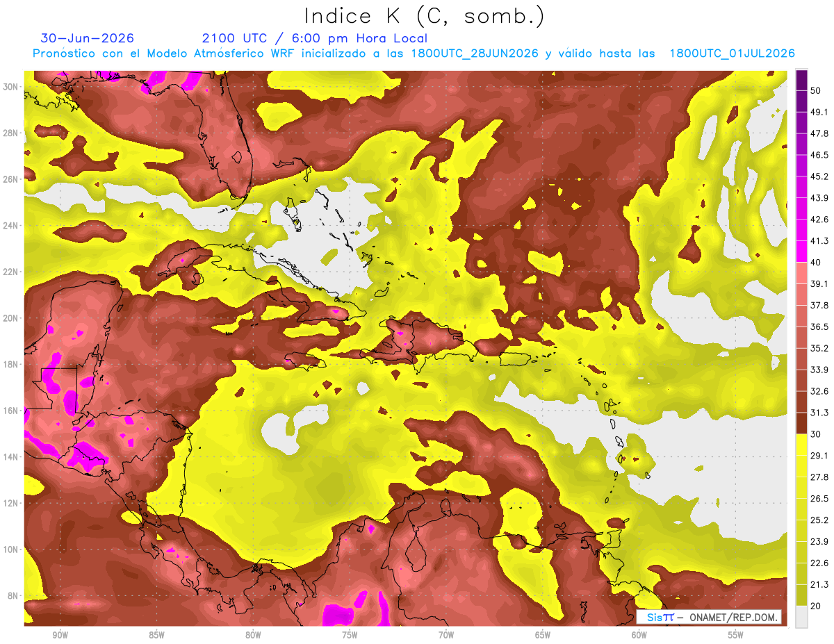Screen dimensions: 834x644
Task: Click the latitude label "14N"
Action: [x=11, y=457]
